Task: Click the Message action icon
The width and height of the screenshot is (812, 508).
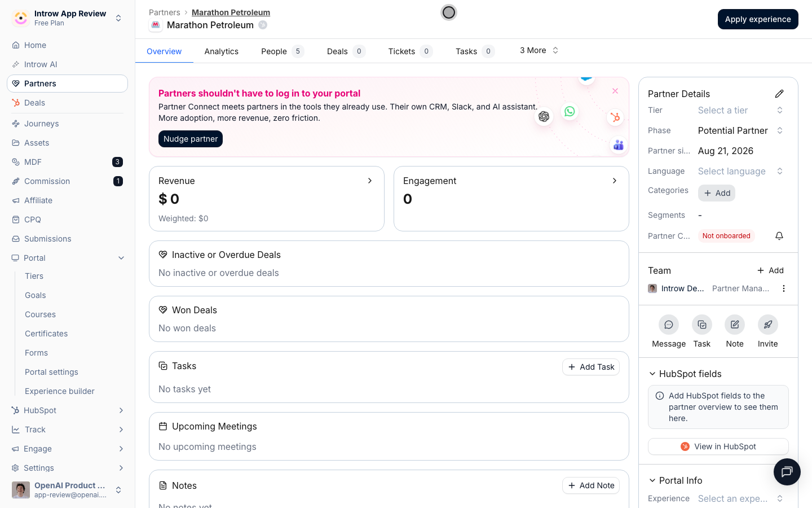Action: [x=669, y=325]
